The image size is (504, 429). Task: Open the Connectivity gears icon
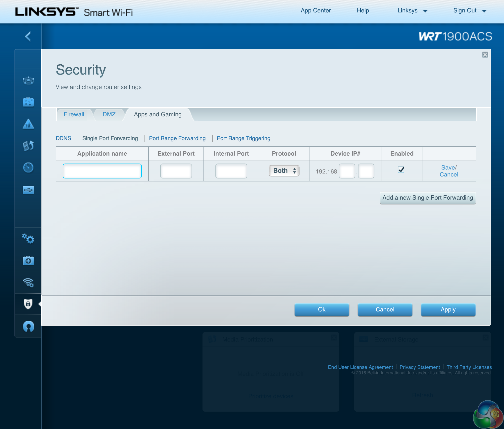(28, 239)
